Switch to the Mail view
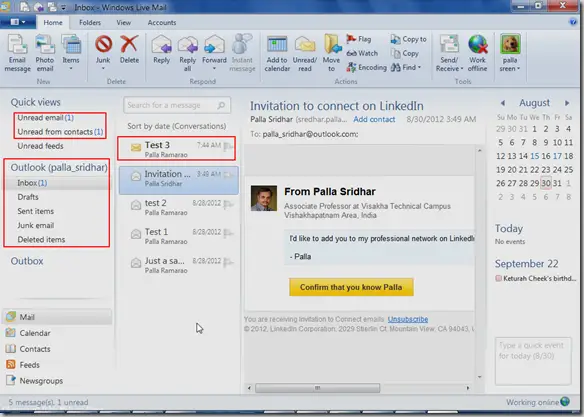584x417 pixels. point(58,317)
